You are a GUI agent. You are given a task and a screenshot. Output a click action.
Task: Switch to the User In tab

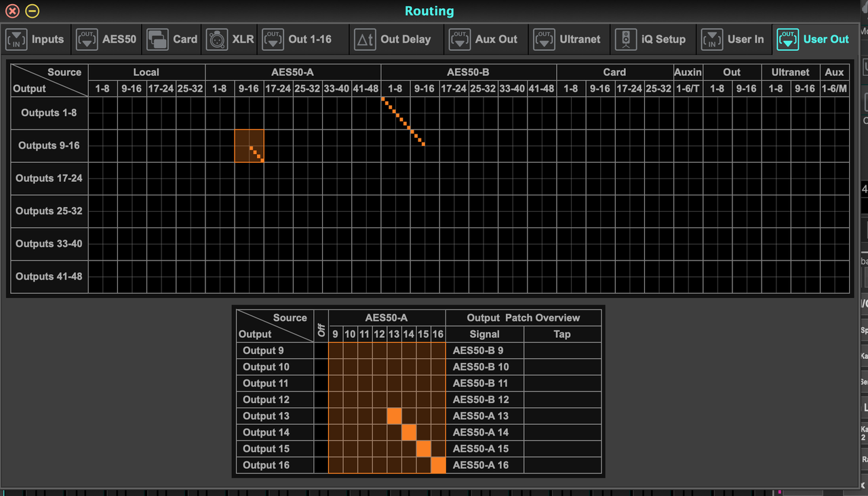pos(735,39)
